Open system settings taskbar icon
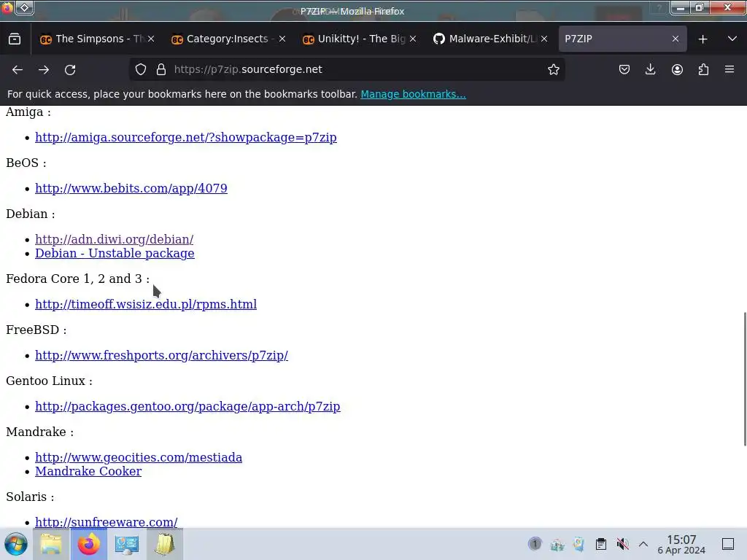Screen dimensions: 747x560 click(127, 544)
